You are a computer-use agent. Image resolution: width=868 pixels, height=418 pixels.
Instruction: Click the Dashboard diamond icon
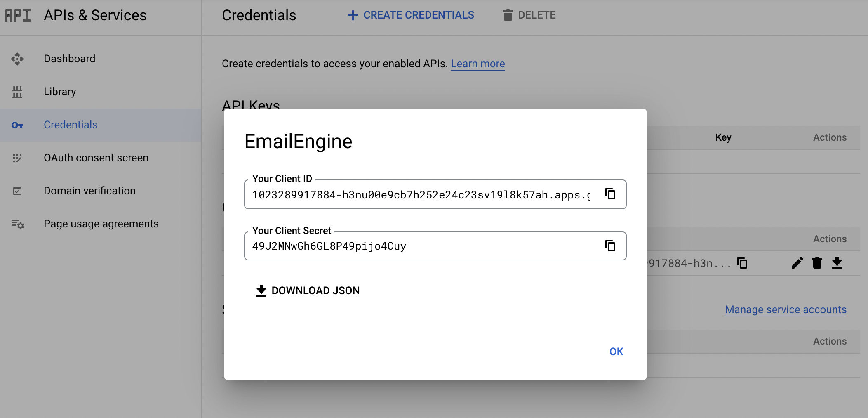click(x=17, y=59)
